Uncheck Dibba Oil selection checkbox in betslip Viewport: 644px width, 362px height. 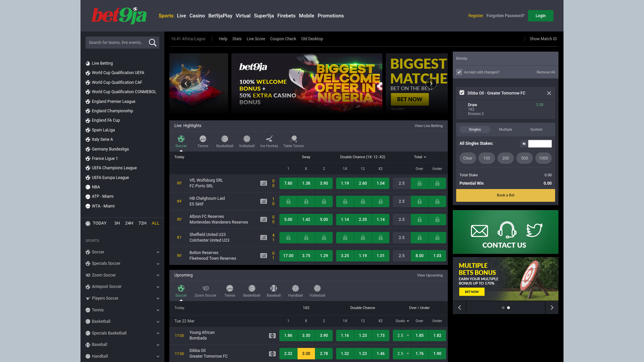(x=462, y=93)
